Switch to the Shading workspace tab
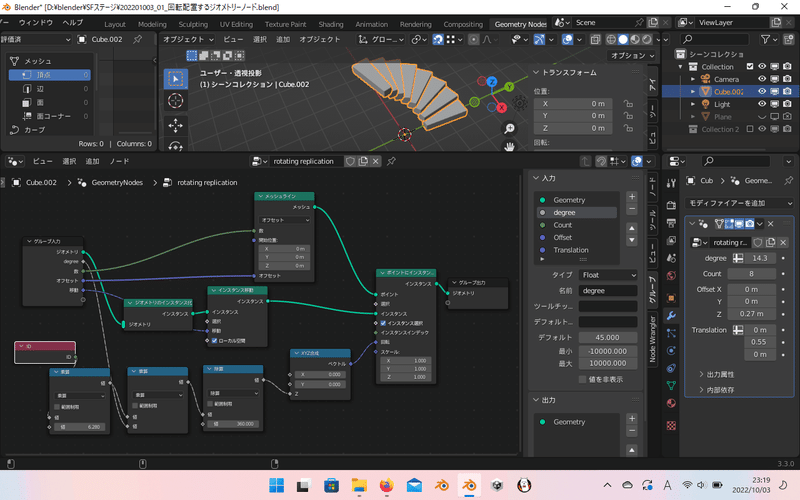 (x=331, y=24)
